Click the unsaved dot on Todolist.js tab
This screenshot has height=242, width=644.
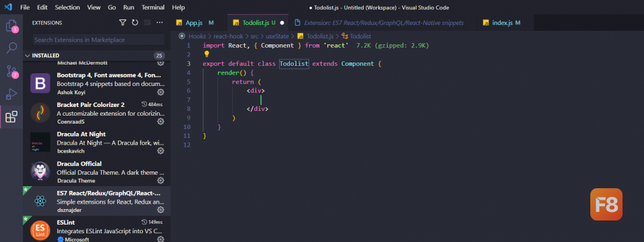click(x=282, y=23)
